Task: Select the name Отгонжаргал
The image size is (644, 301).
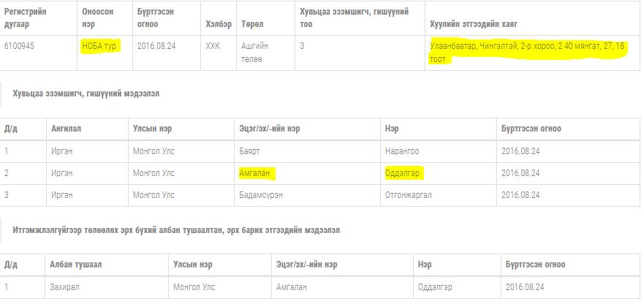Action: 409,195
